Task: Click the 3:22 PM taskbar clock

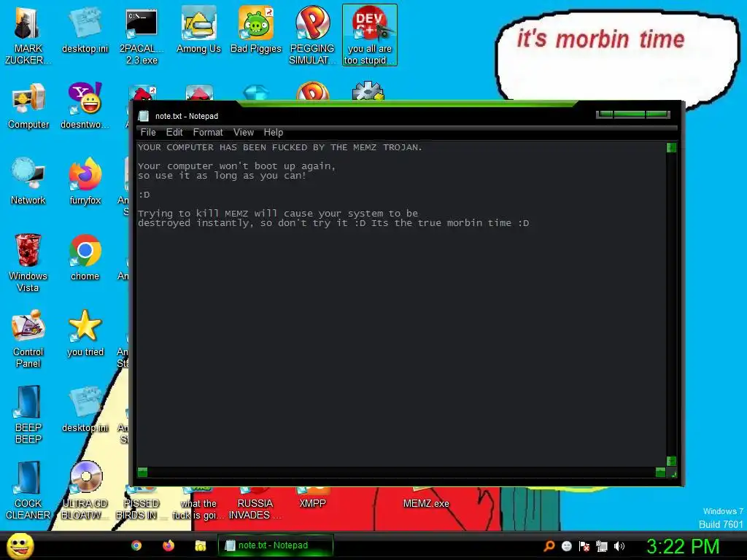Action: pyautogui.click(x=683, y=546)
